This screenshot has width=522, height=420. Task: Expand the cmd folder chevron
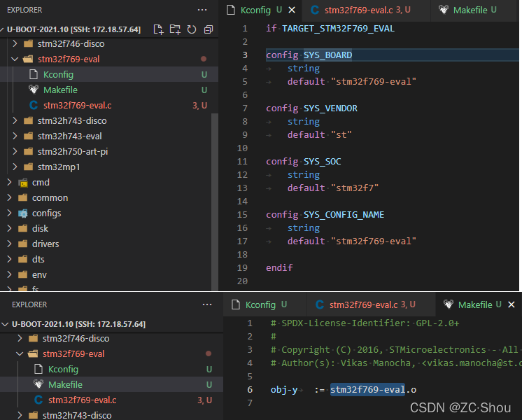(9, 182)
